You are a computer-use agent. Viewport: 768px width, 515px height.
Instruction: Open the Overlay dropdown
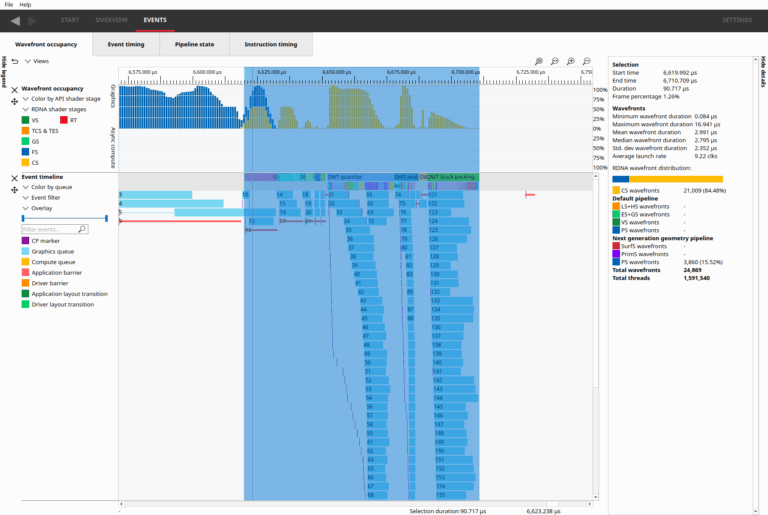[x=37, y=208]
